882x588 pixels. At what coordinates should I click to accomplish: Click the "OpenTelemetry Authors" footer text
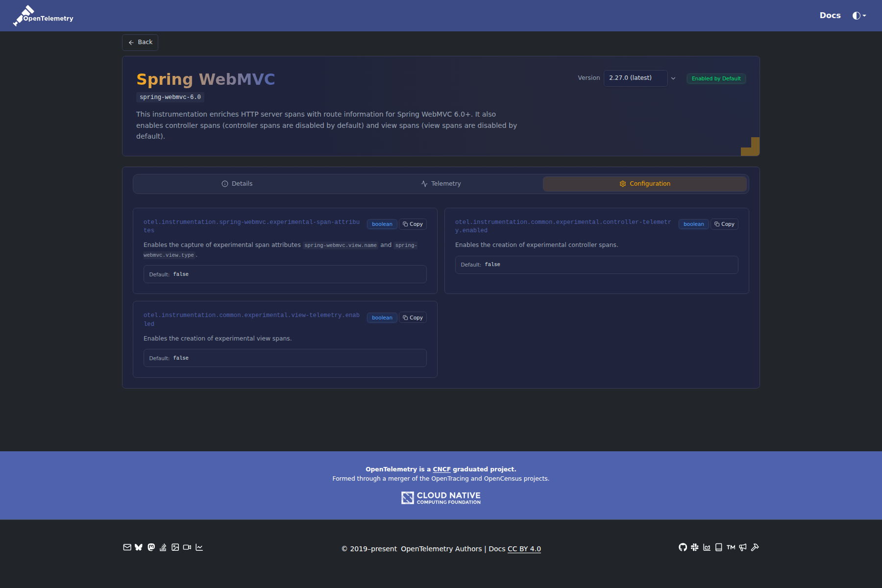click(441, 549)
